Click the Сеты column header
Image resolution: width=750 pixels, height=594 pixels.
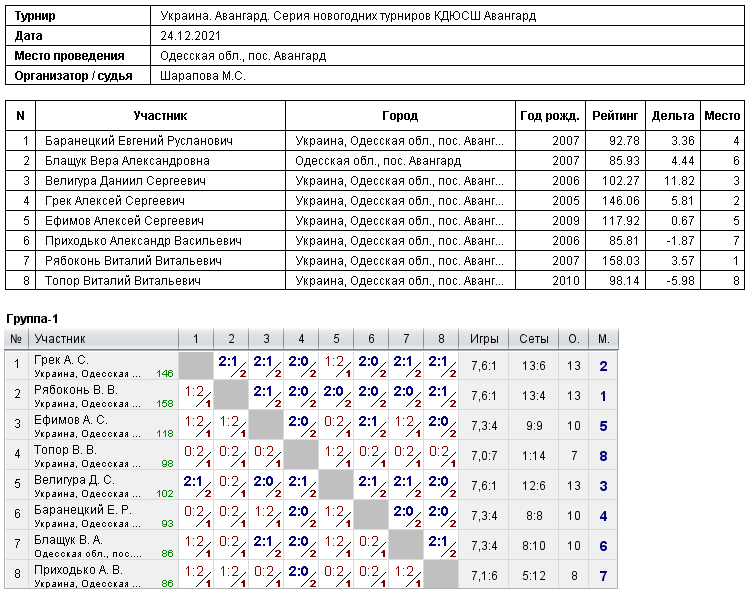point(534,339)
